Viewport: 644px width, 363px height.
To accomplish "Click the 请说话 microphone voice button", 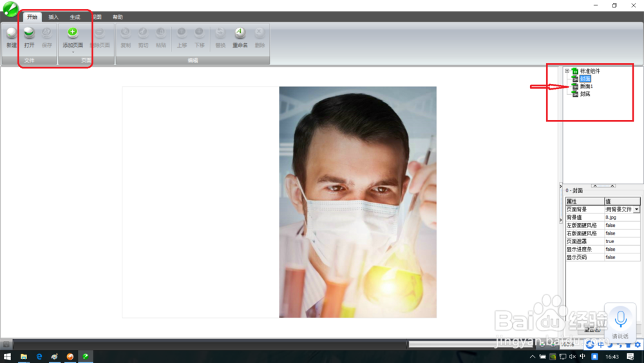I will [621, 323].
